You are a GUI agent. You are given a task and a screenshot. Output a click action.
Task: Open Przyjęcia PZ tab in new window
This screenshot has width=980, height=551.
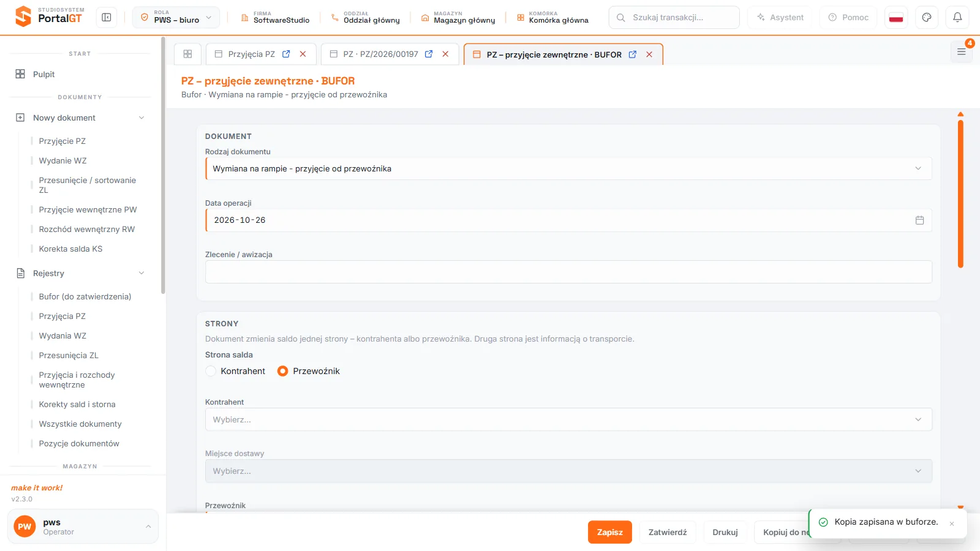tap(286, 54)
